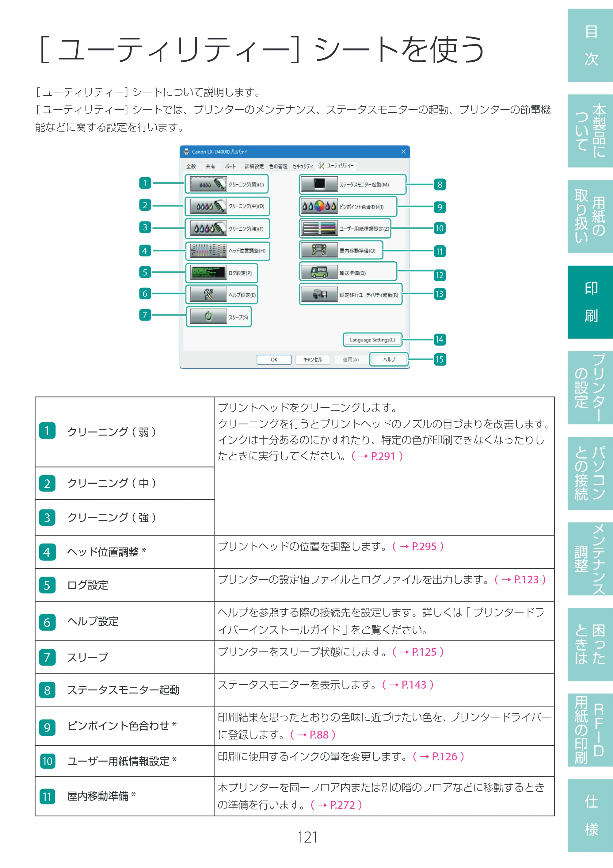Open the P.123 page reference
This screenshot has height=868, width=613.
(520, 580)
